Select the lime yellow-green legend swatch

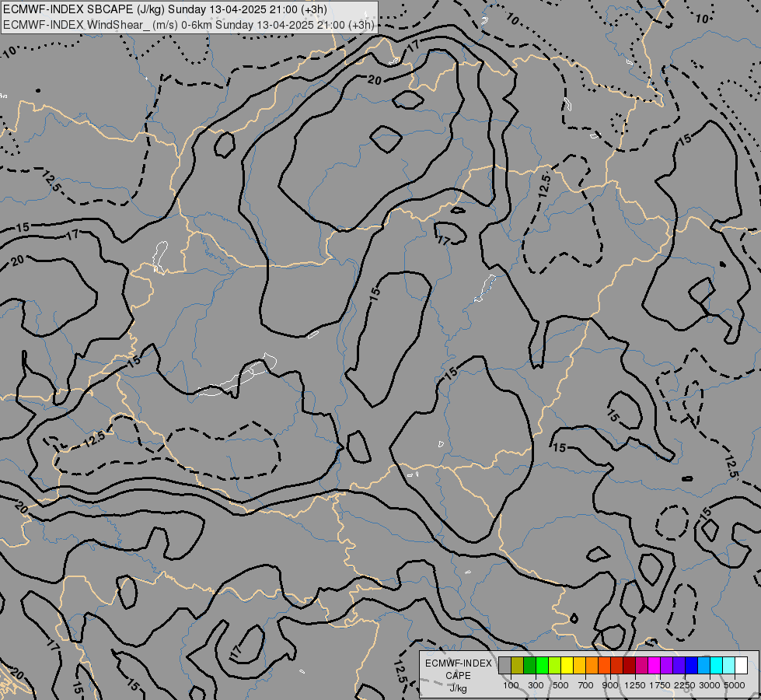pyautogui.click(x=555, y=665)
